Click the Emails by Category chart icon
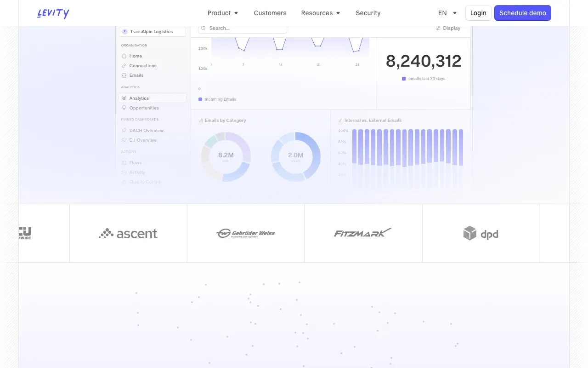Screen dimensions: 588x368 pos(201,121)
